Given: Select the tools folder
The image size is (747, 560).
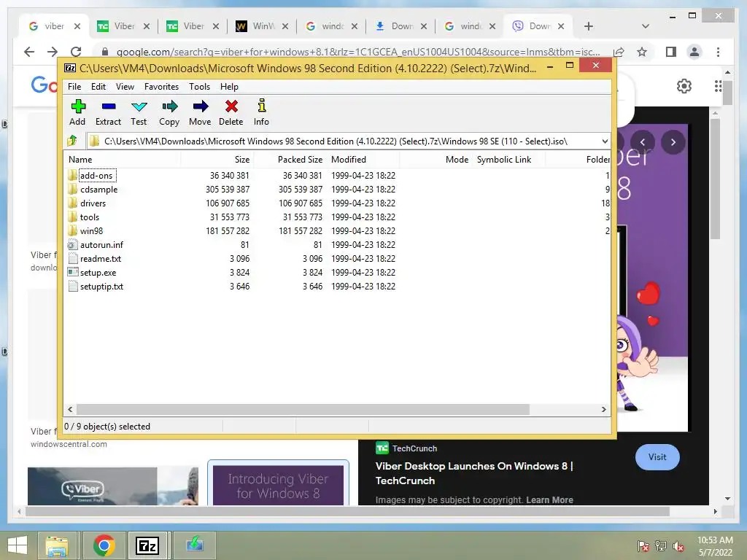Looking at the screenshot, I should click(90, 217).
